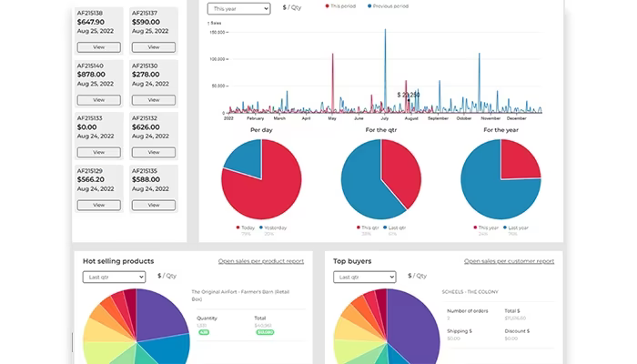
Task: Switch $ / Qty in Top buyers panel
Action: (x=417, y=276)
